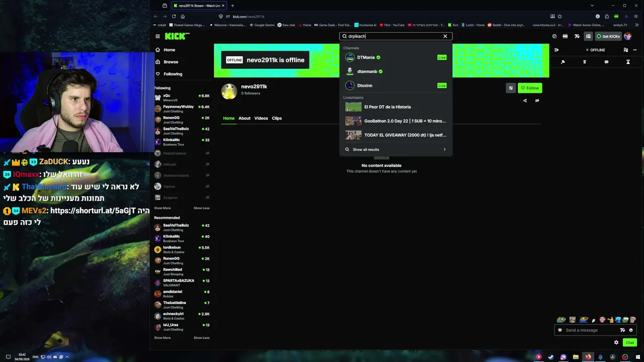Clear the search box with the X

(445, 36)
